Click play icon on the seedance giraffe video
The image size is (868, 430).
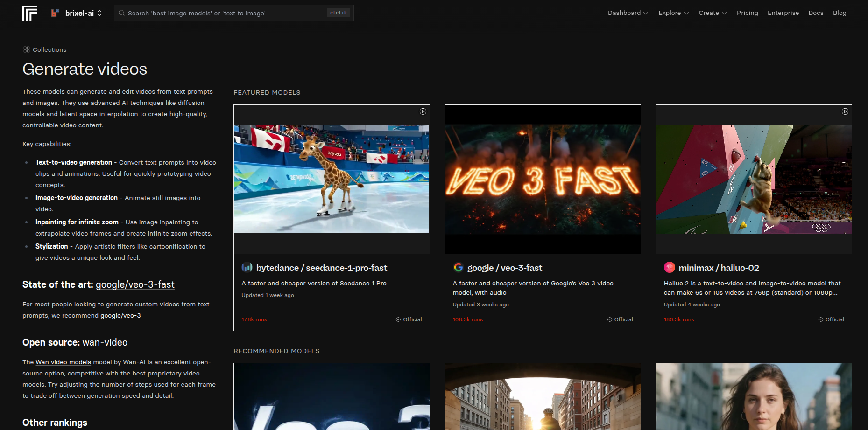(423, 111)
